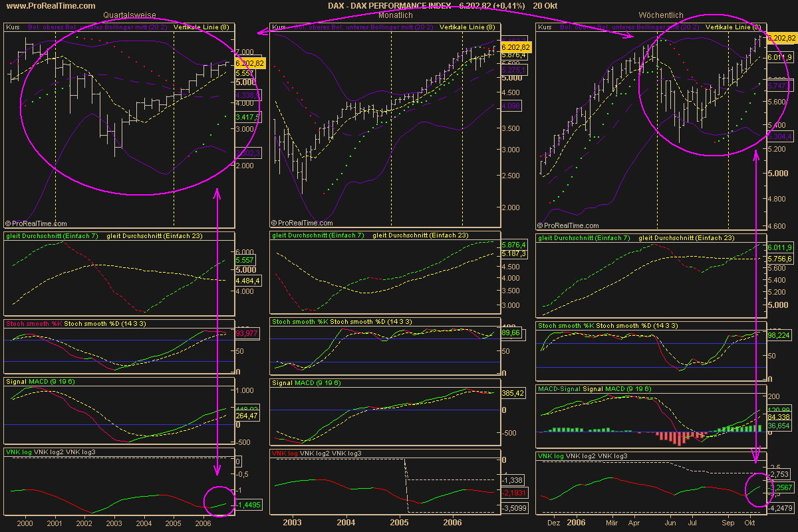798x532 pixels.
Task: Click the ProRealTime.com watermark on monthly chart
Action: point(305,222)
